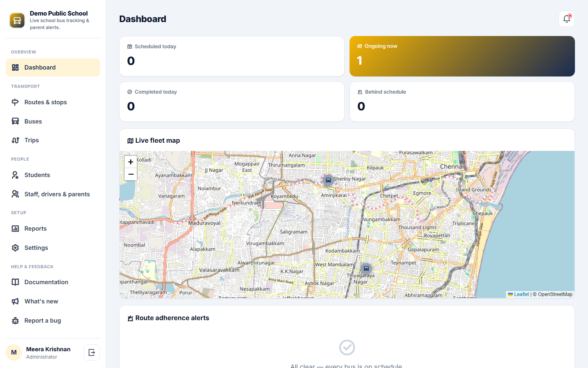Click the Meera Krishnan name text
The height and width of the screenshot is (368, 588).
[x=48, y=349]
